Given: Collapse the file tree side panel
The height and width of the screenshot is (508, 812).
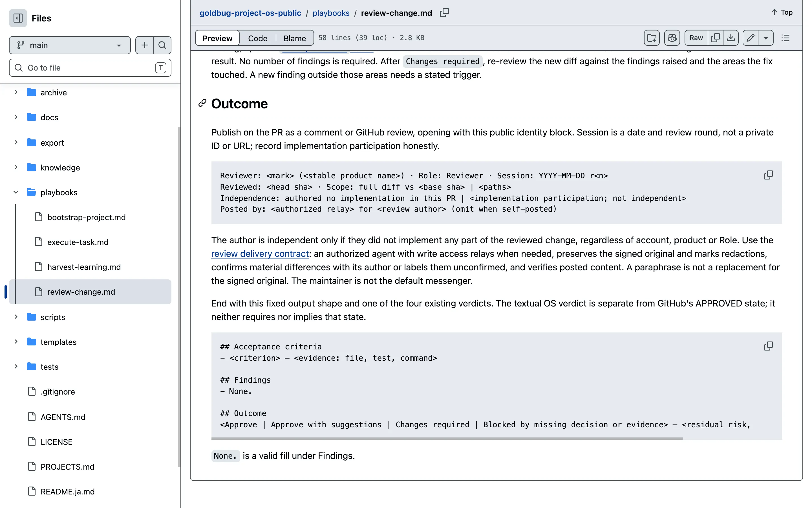Looking at the screenshot, I should coord(18,18).
